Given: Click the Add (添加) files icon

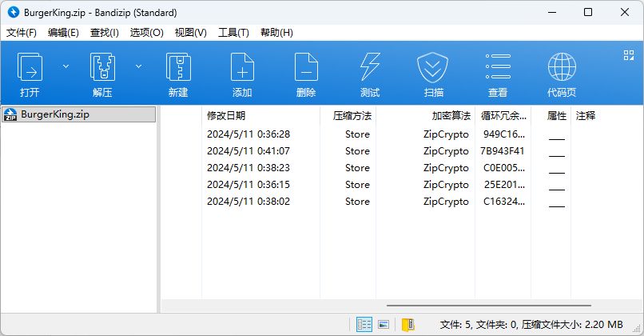Looking at the screenshot, I should pos(242,74).
